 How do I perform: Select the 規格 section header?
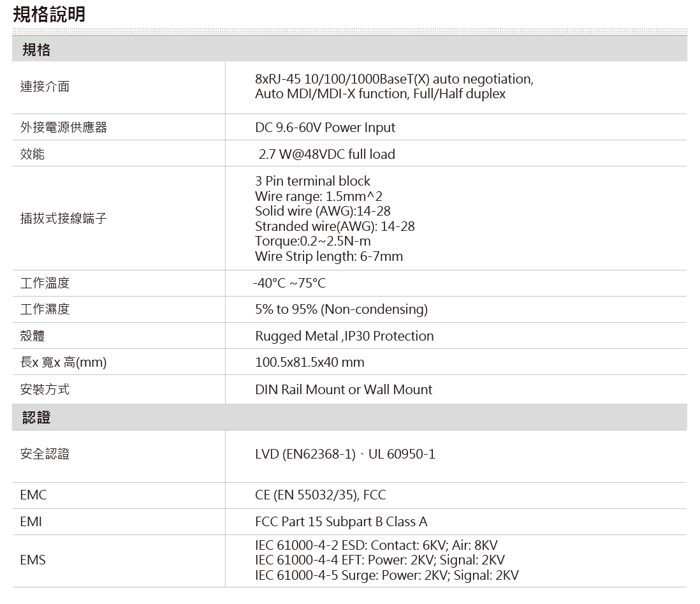click(36, 50)
